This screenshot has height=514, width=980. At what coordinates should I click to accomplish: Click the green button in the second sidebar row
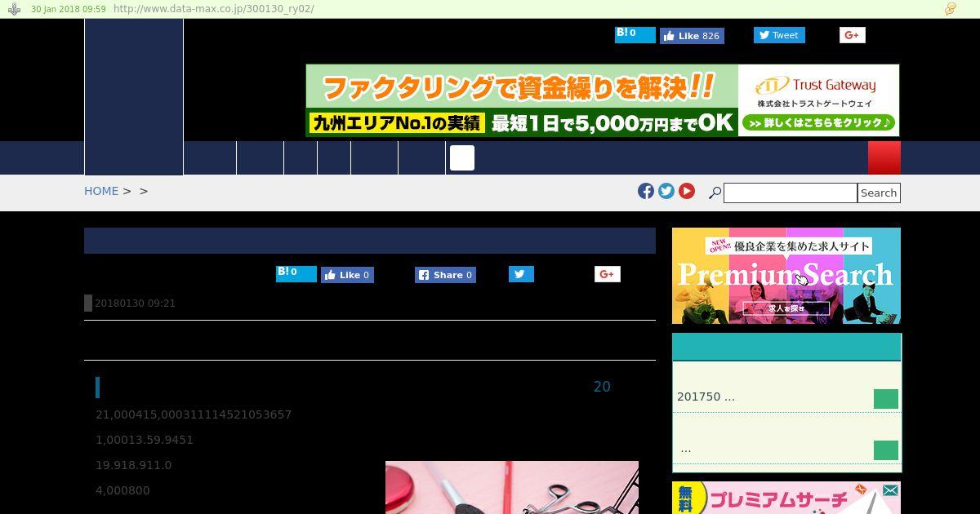pyautogui.click(x=886, y=450)
